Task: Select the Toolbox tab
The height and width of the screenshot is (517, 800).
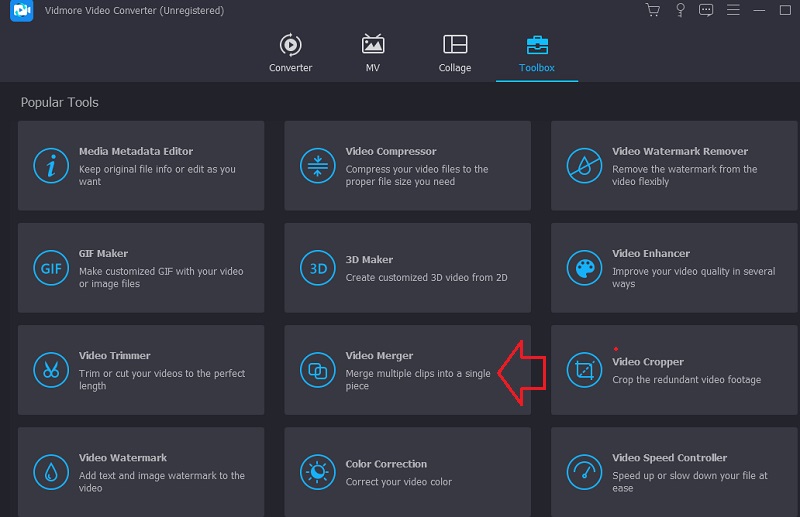Action: pyautogui.click(x=537, y=54)
